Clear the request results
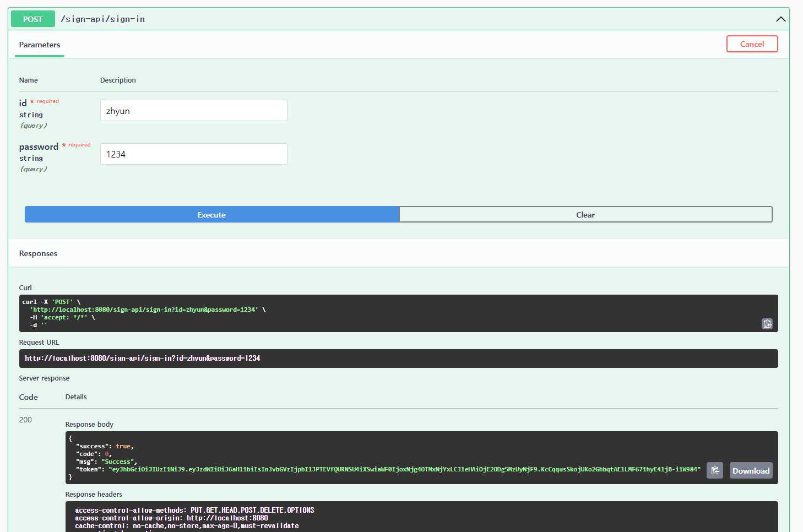Screen dimensions: 803x532 click(585, 215)
